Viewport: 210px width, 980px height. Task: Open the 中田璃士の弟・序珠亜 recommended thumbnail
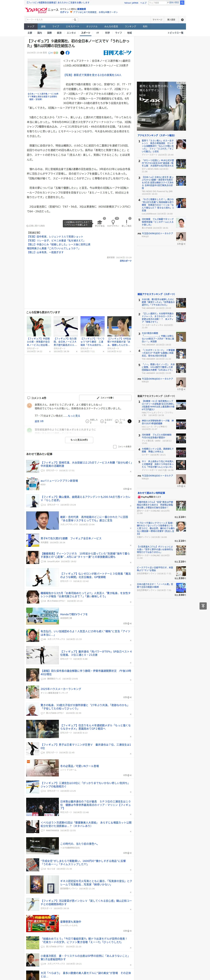39,326
